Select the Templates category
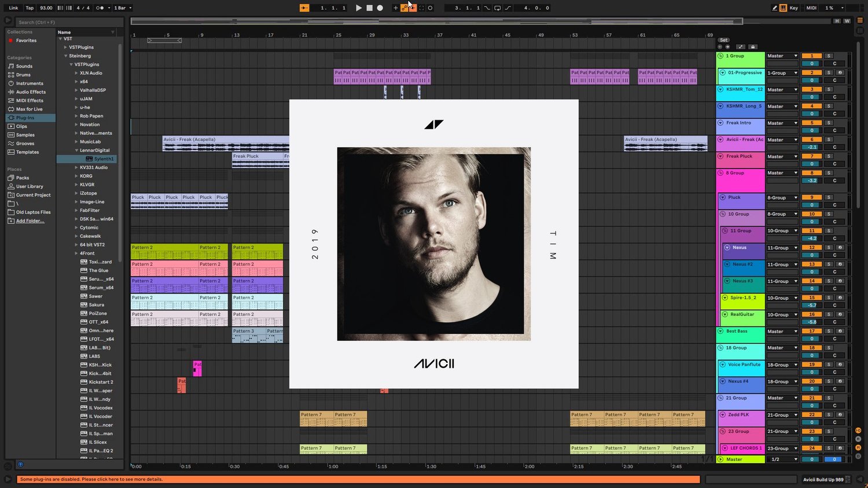This screenshot has height=488, width=868. coord(27,152)
